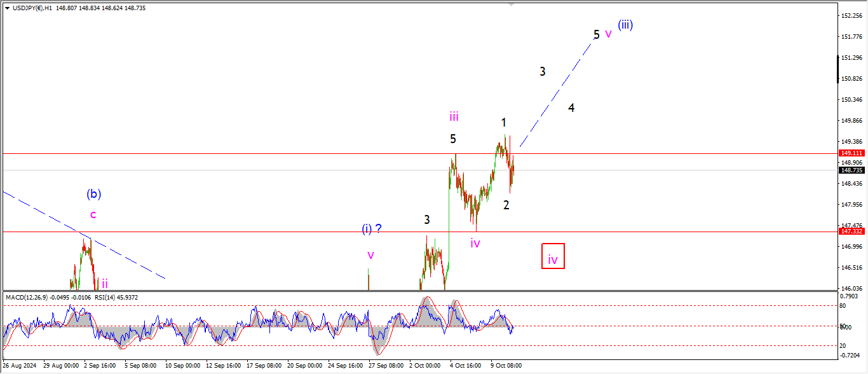The height and width of the screenshot is (374, 868).
Task: Click the '4 Oct 16:00' time axis label
Action: pyautogui.click(x=466, y=366)
